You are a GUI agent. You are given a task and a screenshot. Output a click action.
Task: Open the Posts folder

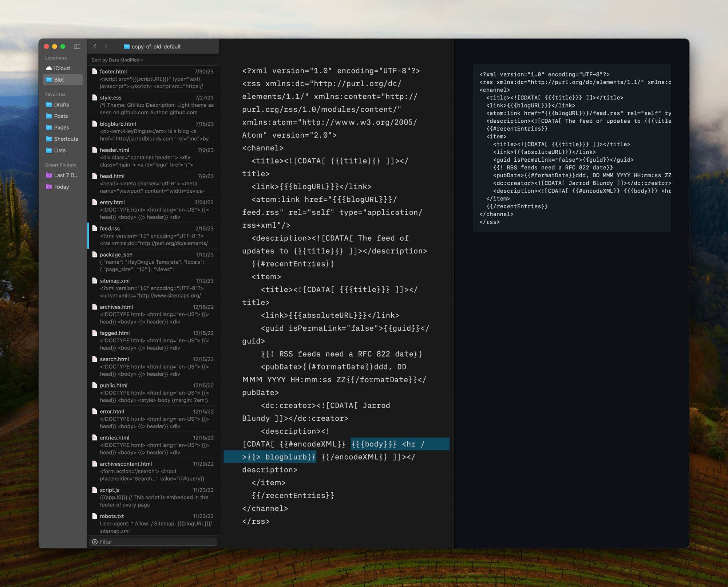click(x=63, y=116)
